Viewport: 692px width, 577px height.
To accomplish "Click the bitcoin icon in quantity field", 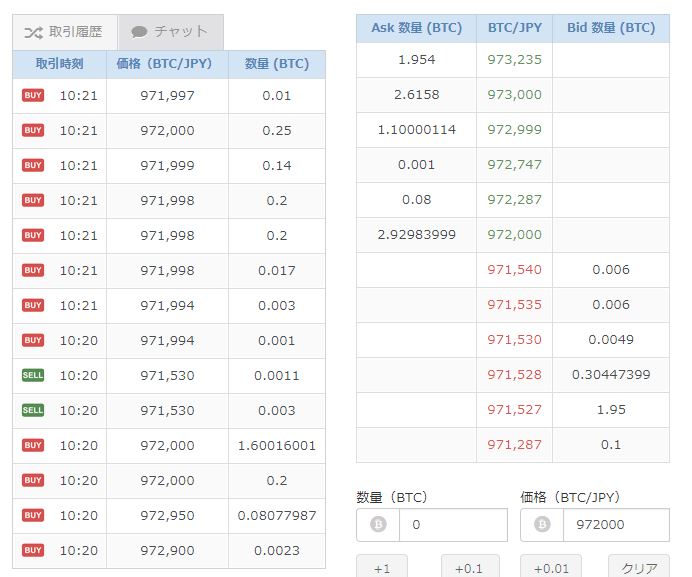I will [378, 524].
